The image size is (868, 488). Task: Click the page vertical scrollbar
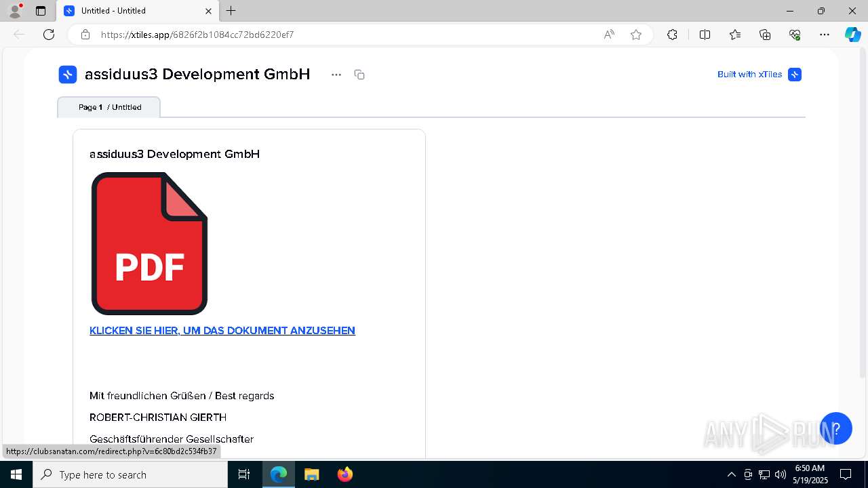[x=863, y=212]
